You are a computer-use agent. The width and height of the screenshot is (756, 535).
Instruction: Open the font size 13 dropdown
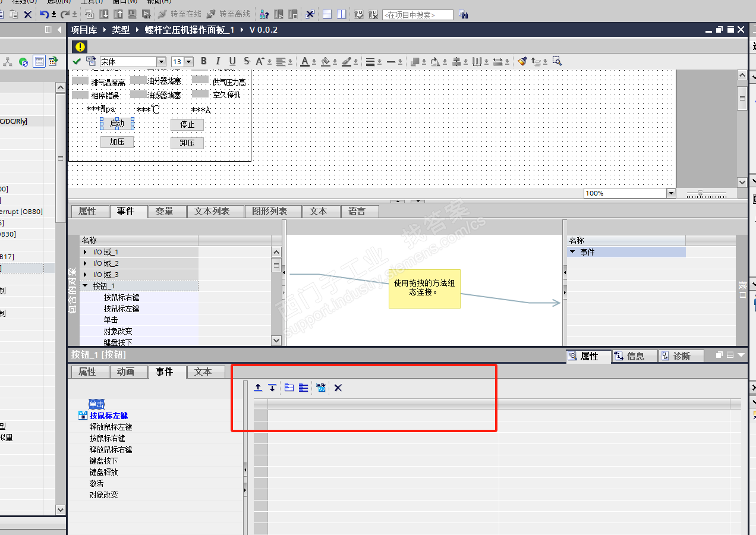pos(189,62)
